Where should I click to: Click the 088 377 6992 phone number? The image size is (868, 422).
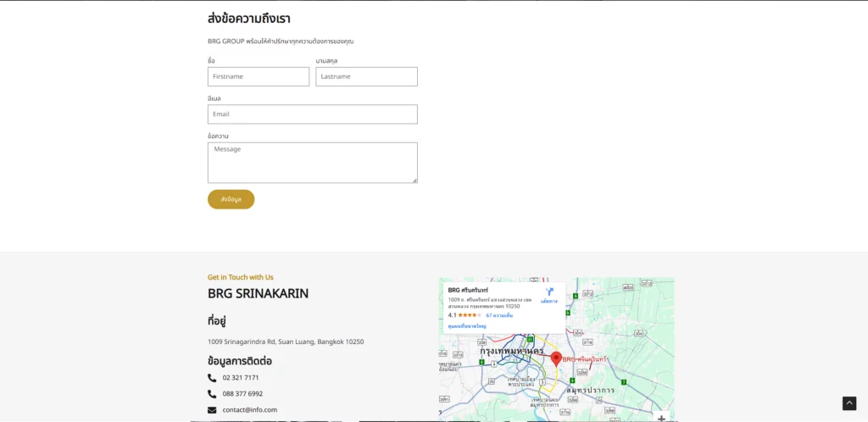242,394
